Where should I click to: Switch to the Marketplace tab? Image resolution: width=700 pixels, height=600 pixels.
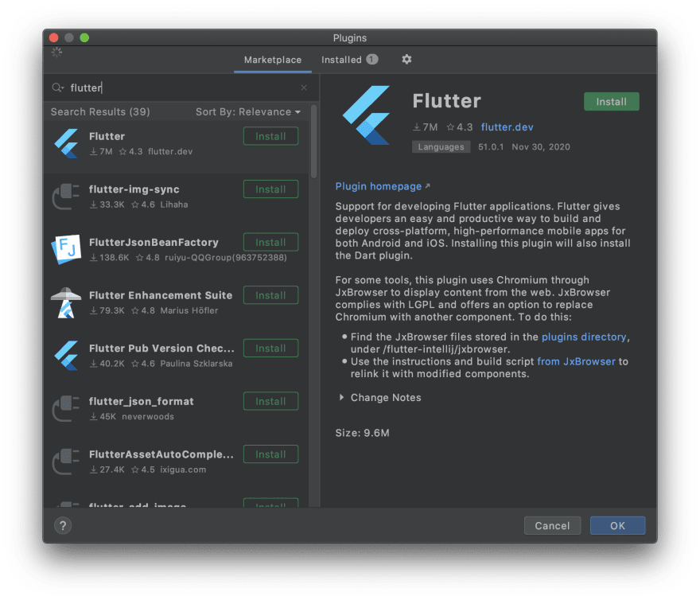tap(273, 60)
